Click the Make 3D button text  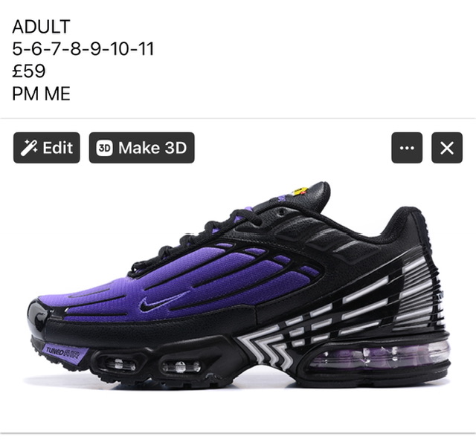(152, 148)
